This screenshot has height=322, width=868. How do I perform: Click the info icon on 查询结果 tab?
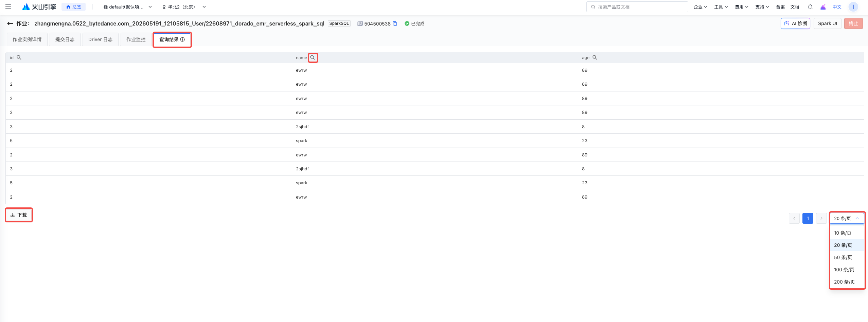[x=182, y=39]
